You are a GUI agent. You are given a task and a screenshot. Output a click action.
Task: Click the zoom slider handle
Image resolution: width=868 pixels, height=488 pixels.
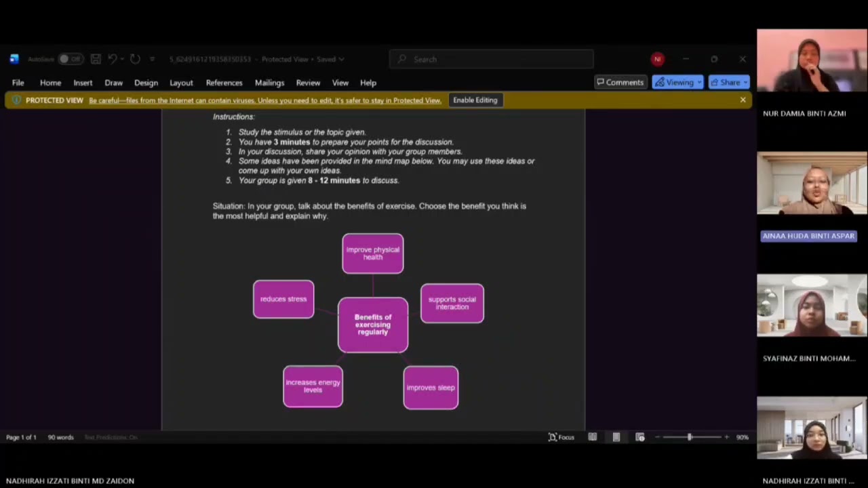(690, 437)
